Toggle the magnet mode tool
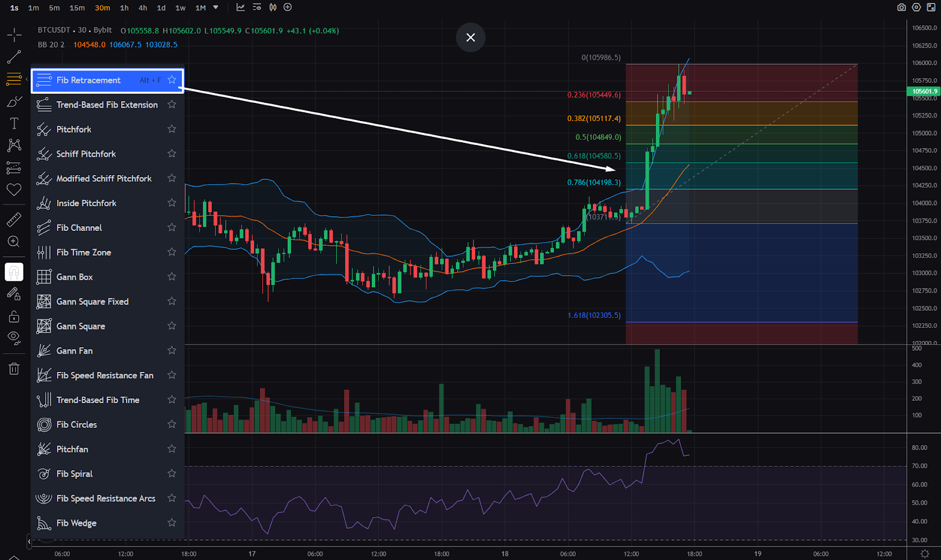Image resolution: width=941 pixels, height=560 pixels. [14, 272]
